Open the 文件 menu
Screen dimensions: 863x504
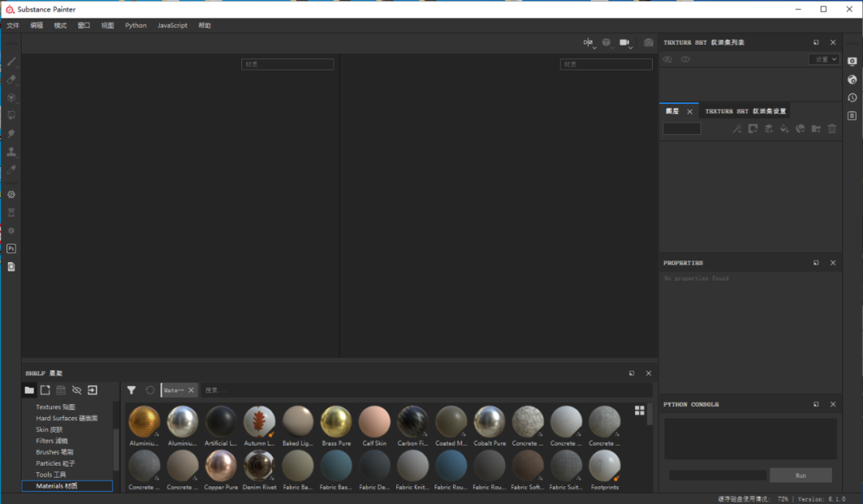point(13,26)
